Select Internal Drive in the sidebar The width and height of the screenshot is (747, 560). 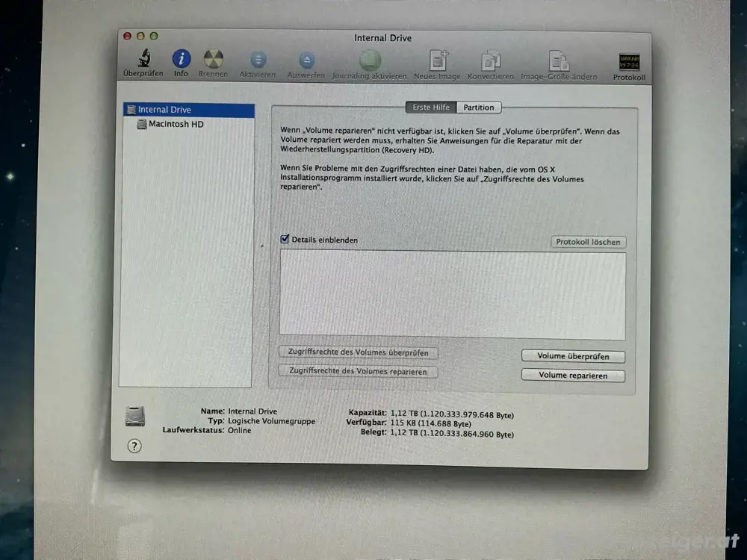pos(189,110)
